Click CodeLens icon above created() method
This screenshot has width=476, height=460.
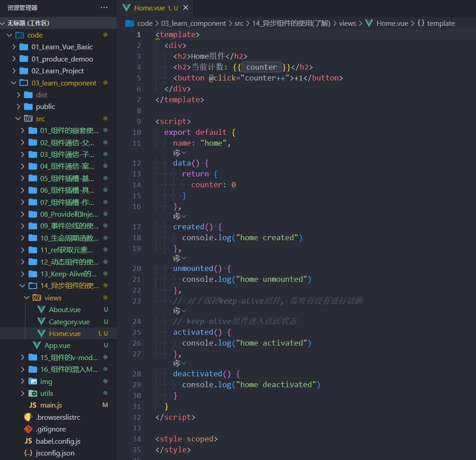click(x=176, y=216)
